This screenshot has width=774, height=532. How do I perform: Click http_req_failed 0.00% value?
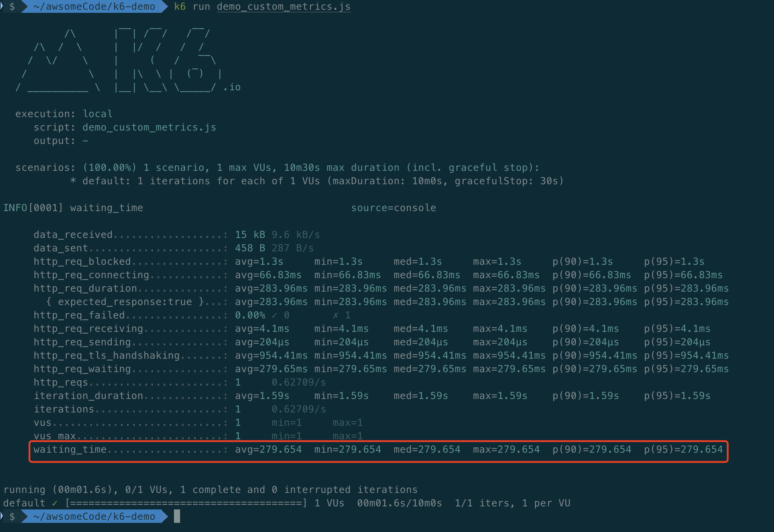pyautogui.click(x=250, y=315)
